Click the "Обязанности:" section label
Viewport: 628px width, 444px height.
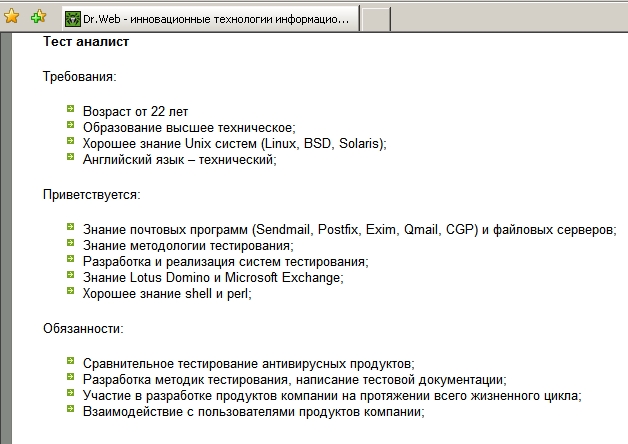coord(83,328)
